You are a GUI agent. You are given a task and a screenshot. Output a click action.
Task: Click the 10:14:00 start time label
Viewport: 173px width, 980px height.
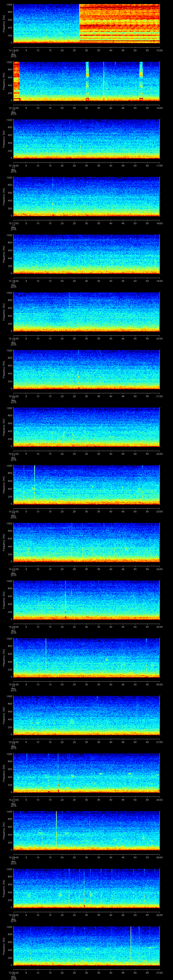(x=14, y=50)
